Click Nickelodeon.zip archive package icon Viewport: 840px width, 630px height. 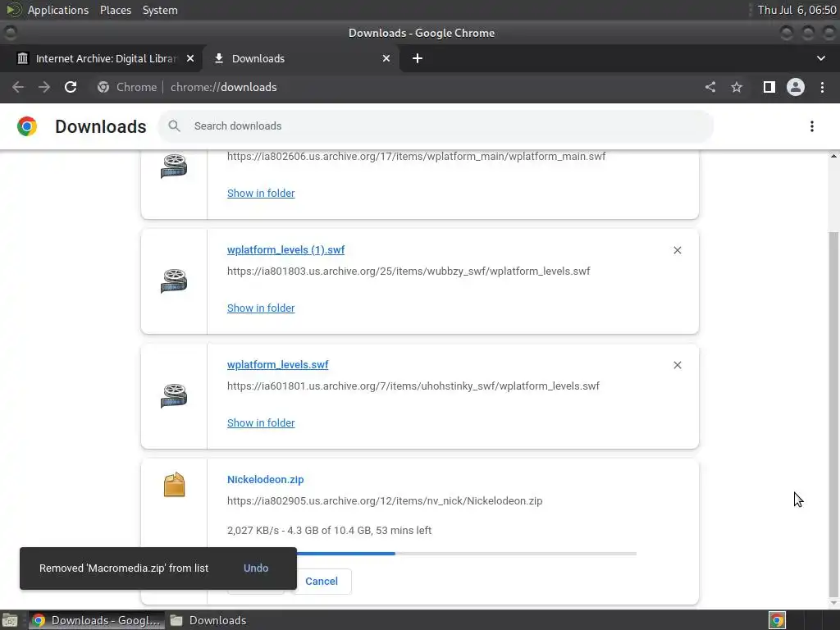(x=174, y=485)
